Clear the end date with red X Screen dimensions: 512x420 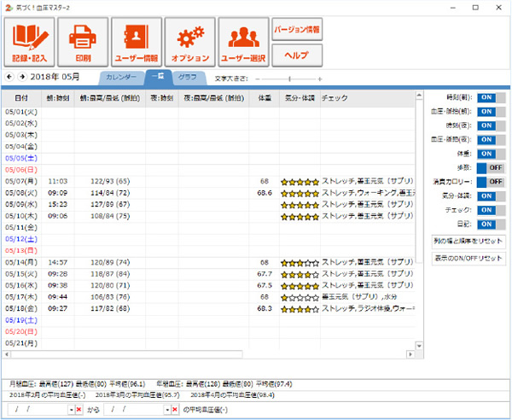(175, 410)
